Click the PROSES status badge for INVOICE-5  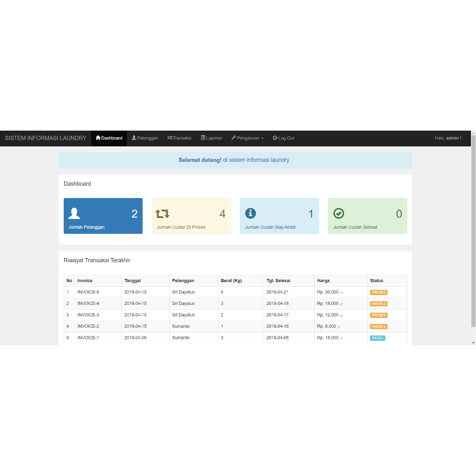[378, 292]
